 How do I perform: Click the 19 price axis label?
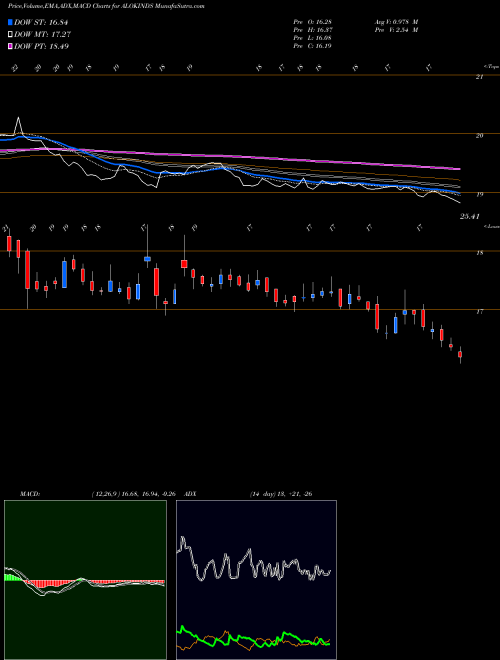(479, 194)
